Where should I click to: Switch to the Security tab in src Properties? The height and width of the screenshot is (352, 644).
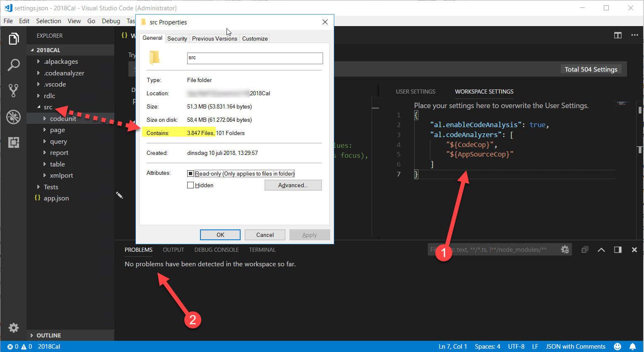click(x=177, y=38)
